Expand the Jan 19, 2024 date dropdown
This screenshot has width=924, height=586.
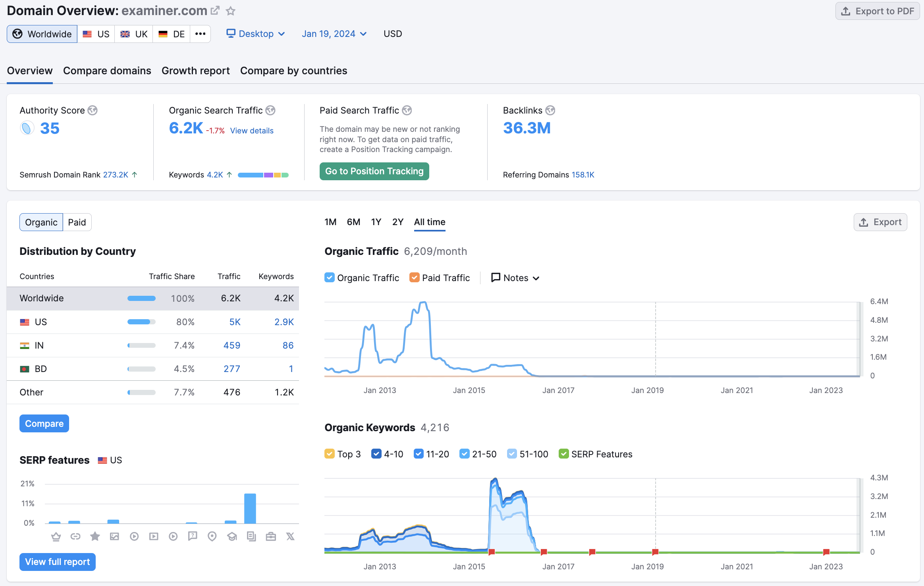(x=333, y=33)
